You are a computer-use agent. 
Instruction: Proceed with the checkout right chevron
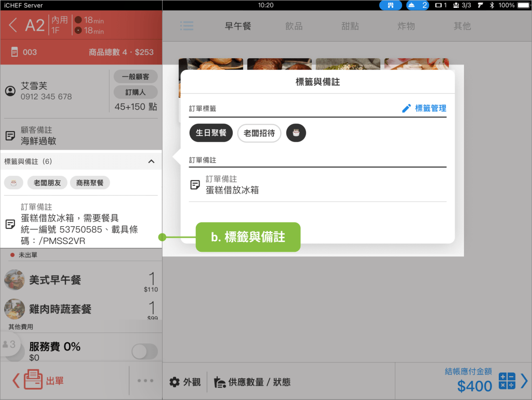pyautogui.click(x=524, y=381)
